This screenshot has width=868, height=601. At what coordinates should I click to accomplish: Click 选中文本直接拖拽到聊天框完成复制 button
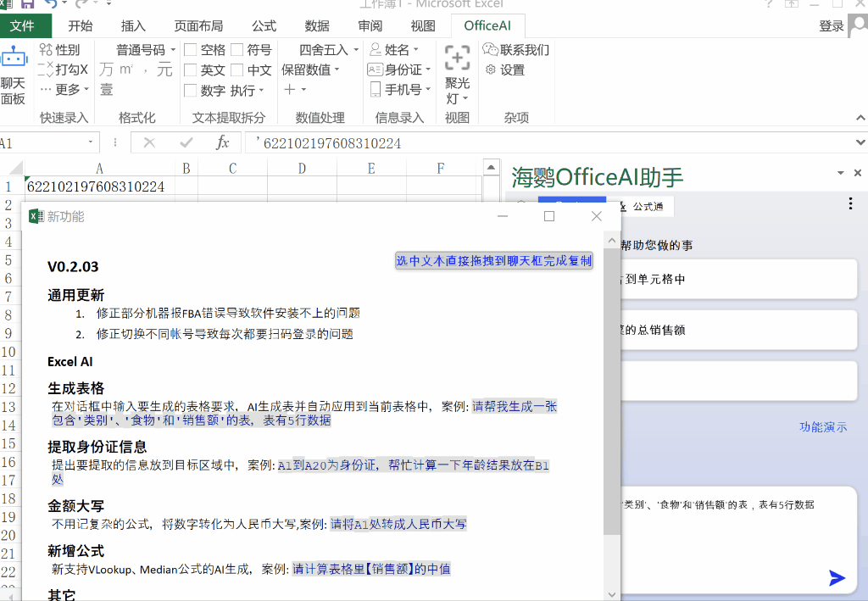click(494, 261)
